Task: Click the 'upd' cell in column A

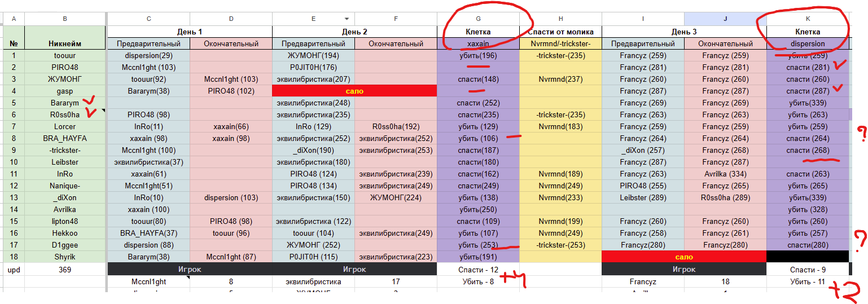Action: pyautogui.click(x=14, y=270)
